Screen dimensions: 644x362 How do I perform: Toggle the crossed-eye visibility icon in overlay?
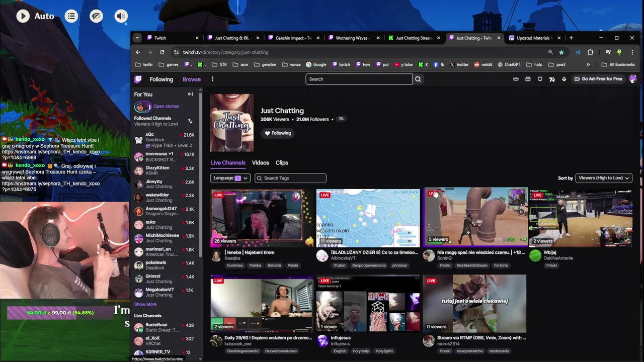96,16
